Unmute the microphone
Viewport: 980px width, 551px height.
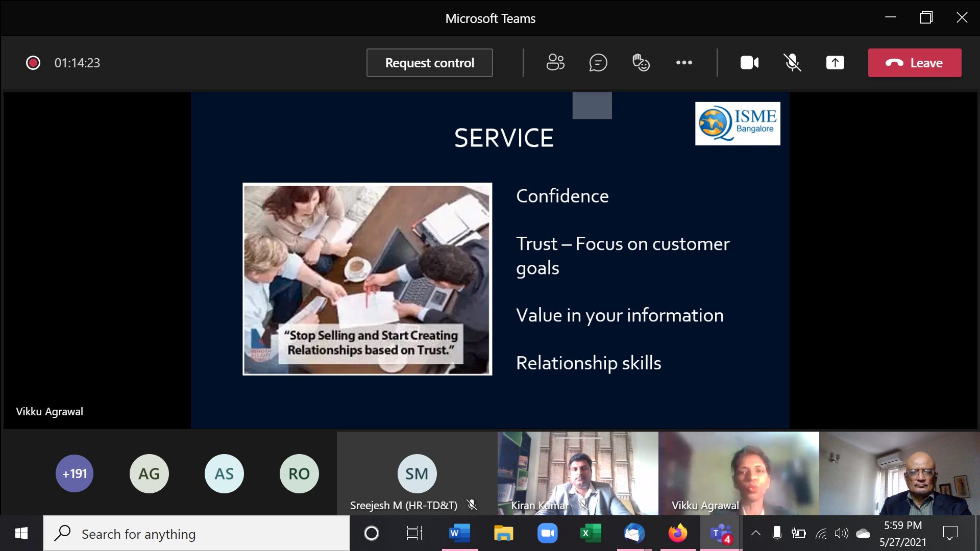(x=792, y=63)
